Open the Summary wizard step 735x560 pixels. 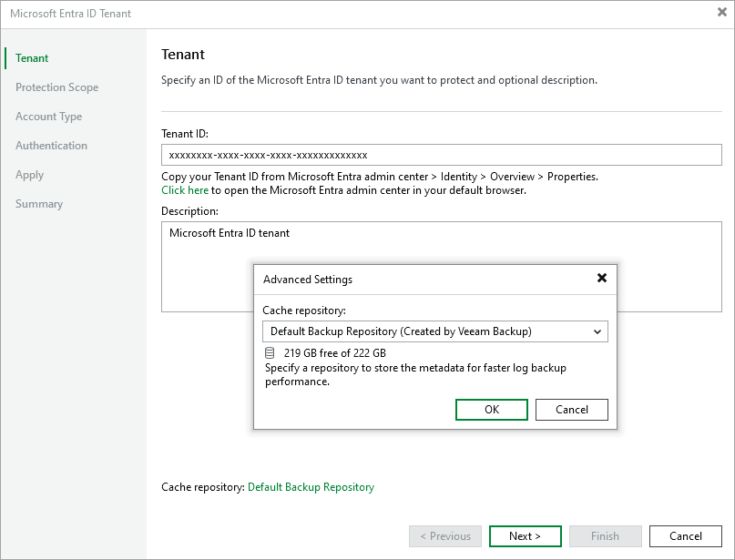pos(39,203)
